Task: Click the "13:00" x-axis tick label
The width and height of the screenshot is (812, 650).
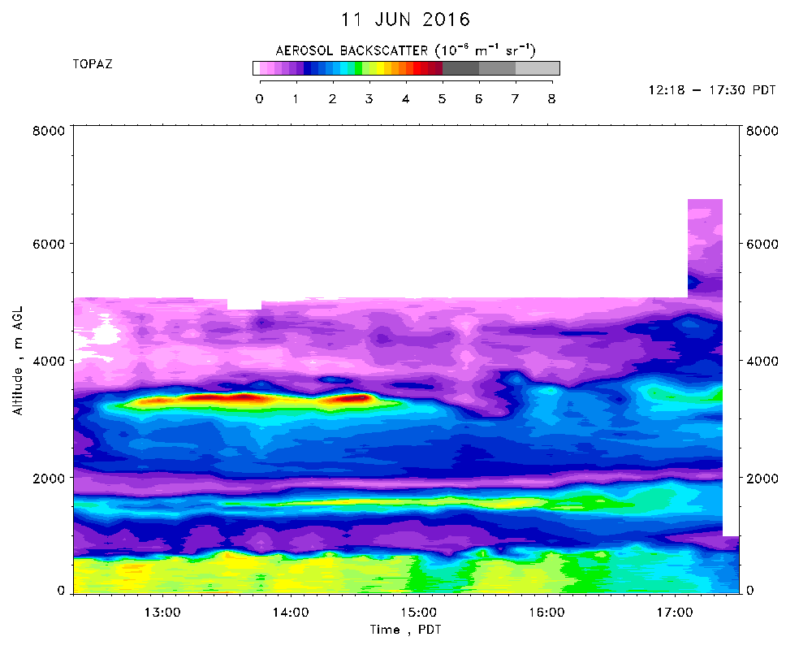Action: pyautogui.click(x=162, y=613)
